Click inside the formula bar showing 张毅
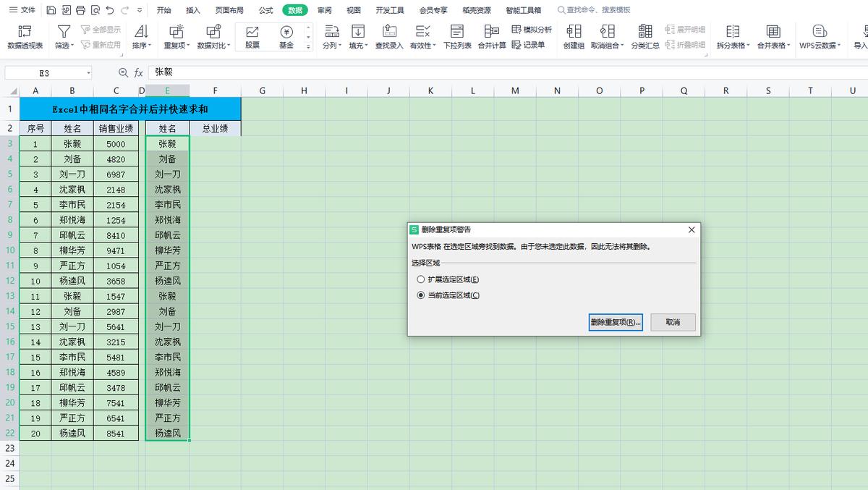This screenshot has width=868, height=490. click(217, 72)
